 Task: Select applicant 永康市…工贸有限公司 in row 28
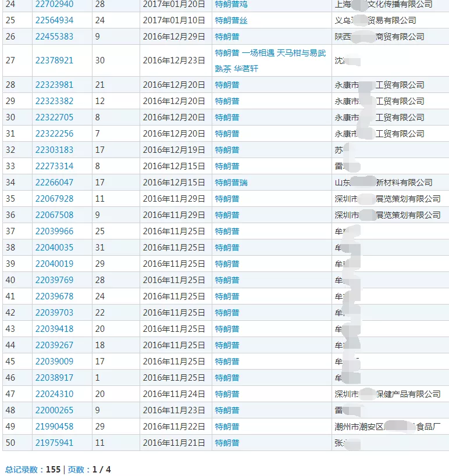click(x=379, y=85)
